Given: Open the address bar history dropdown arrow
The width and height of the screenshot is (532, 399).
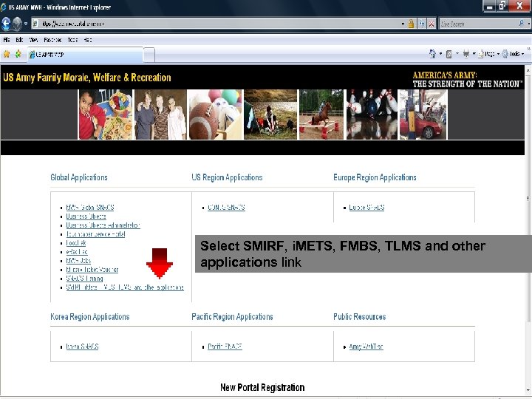Looking at the screenshot, I should (x=403, y=24).
